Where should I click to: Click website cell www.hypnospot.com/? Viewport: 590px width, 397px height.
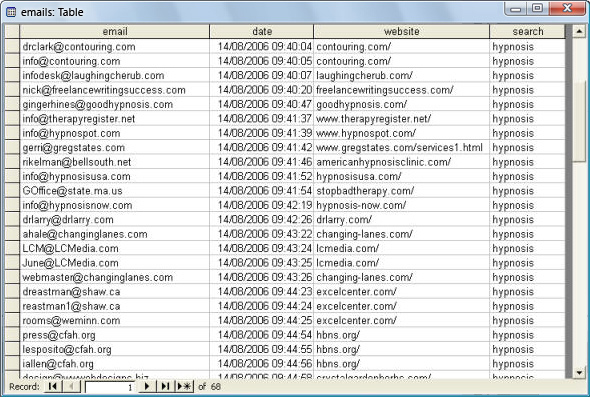point(401,133)
